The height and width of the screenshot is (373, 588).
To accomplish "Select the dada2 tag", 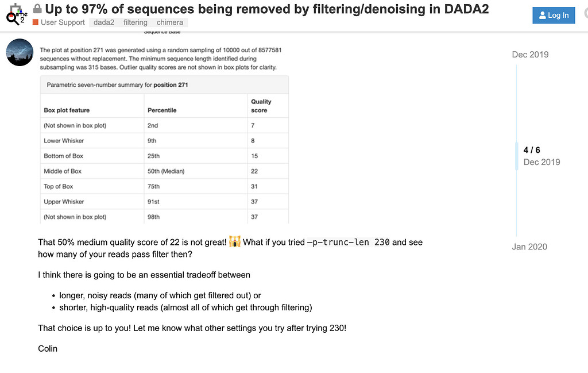I will (103, 22).
